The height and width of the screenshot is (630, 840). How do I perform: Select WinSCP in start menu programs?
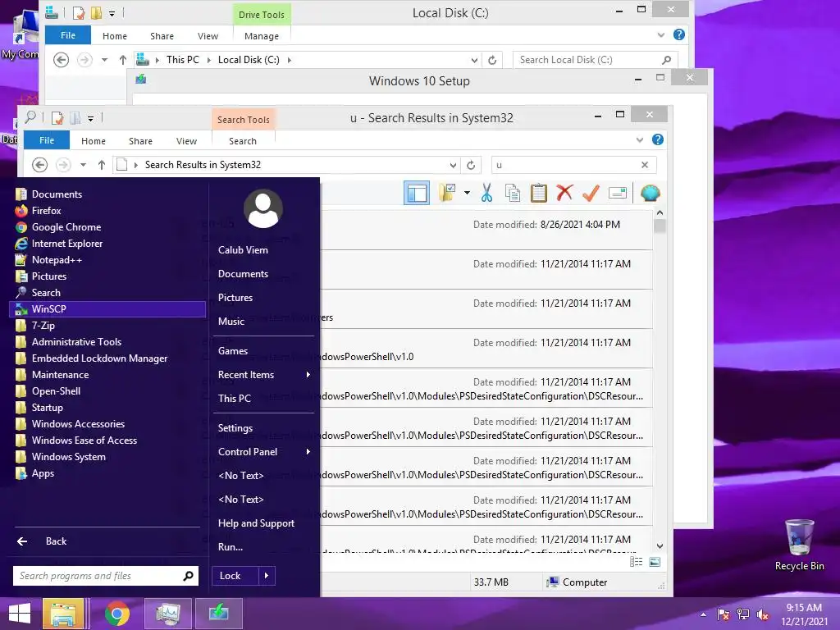[x=107, y=309]
